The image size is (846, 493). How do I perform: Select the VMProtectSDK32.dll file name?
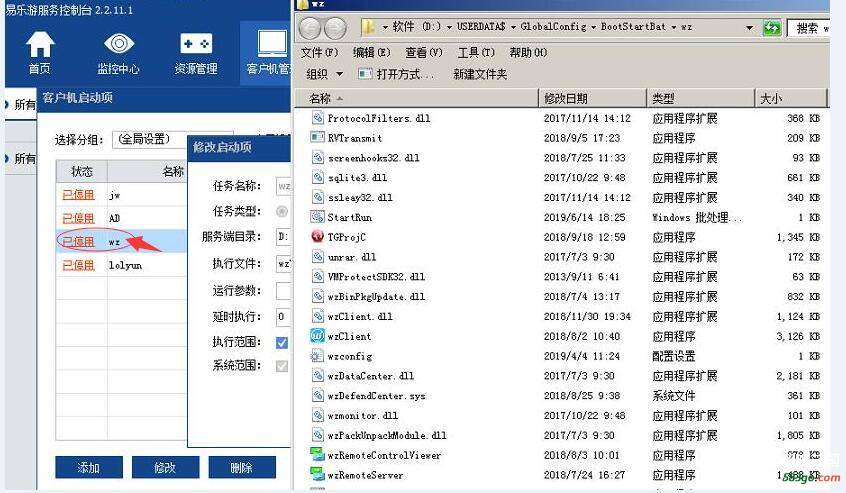click(376, 277)
